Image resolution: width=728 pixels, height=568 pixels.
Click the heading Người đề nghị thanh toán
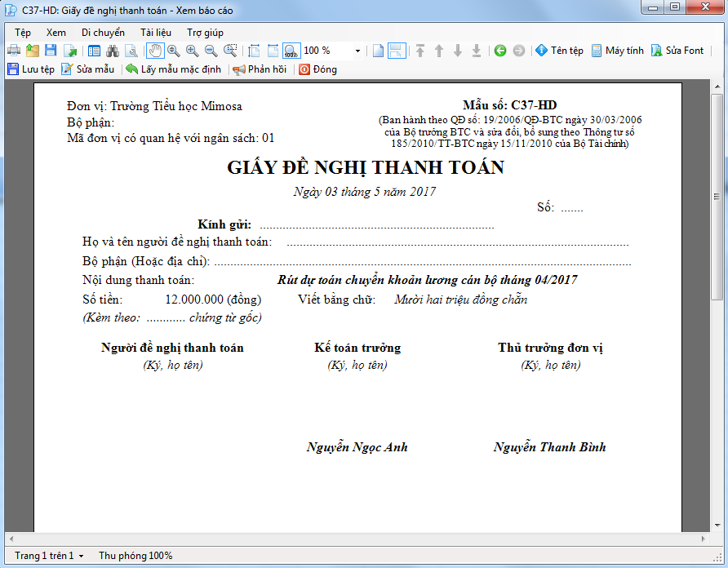tap(172, 348)
